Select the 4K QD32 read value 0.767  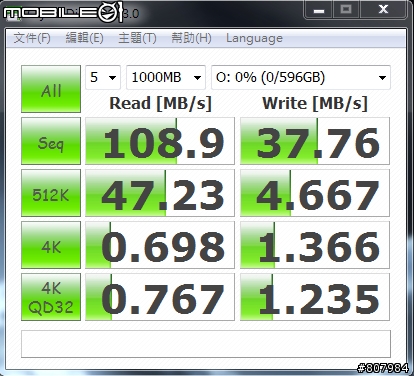pos(160,297)
